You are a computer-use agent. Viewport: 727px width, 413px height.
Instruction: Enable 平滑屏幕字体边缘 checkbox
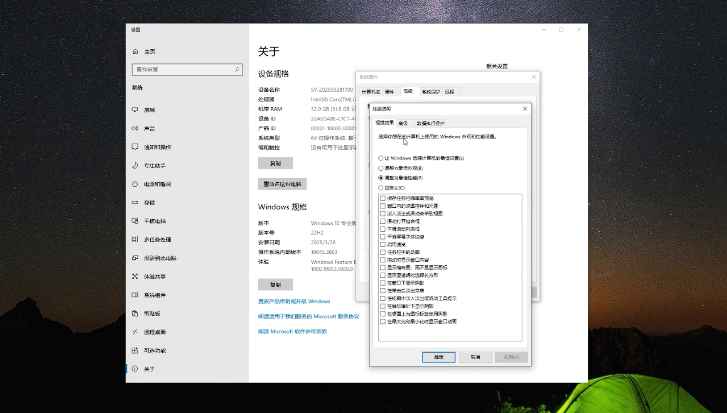(x=383, y=237)
